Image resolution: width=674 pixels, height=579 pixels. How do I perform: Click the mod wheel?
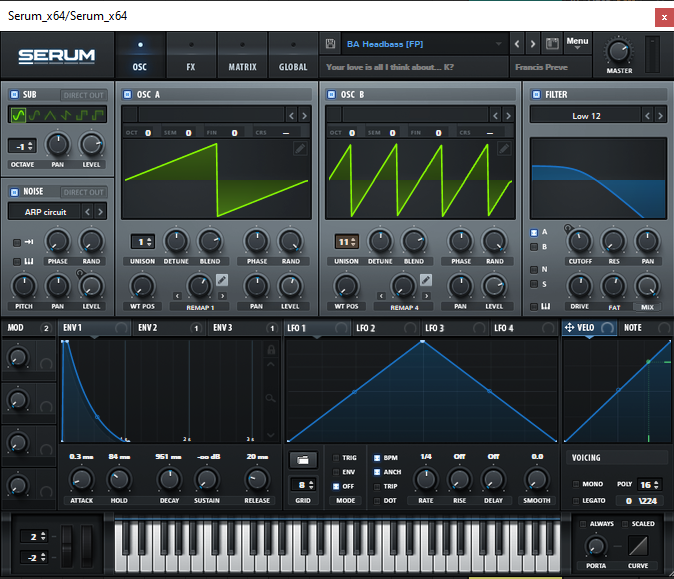point(86,546)
